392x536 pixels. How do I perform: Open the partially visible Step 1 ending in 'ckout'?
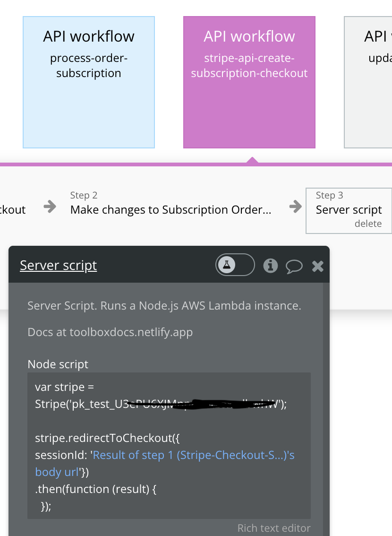pos(13,209)
